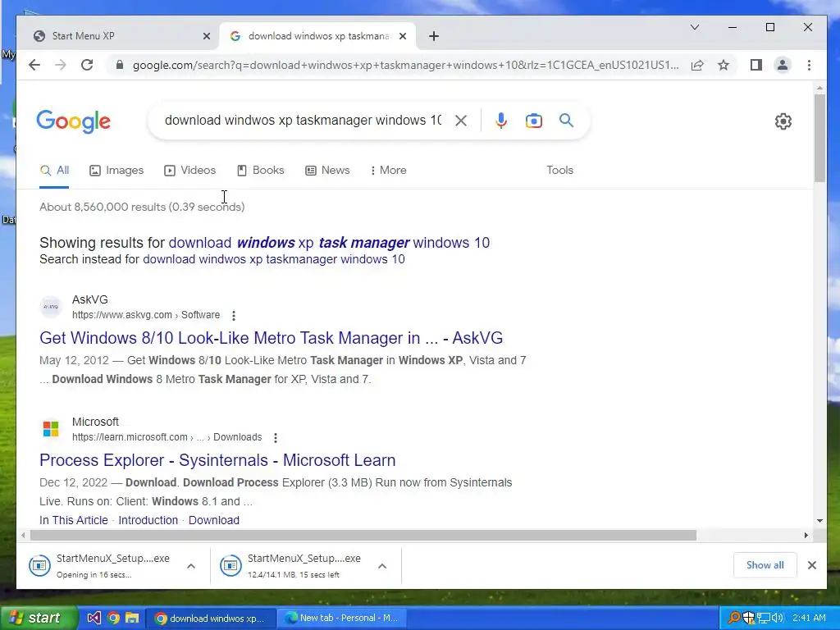Open the volume tray icon

point(778,619)
